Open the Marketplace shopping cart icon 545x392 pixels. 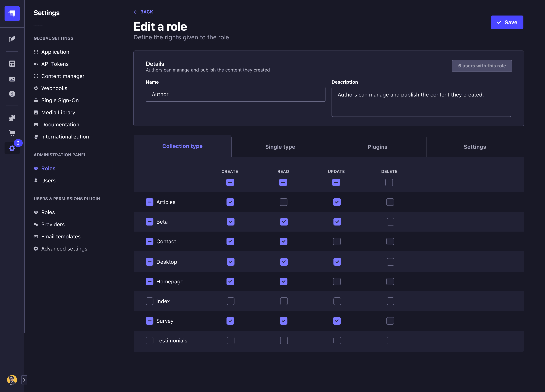(x=12, y=133)
